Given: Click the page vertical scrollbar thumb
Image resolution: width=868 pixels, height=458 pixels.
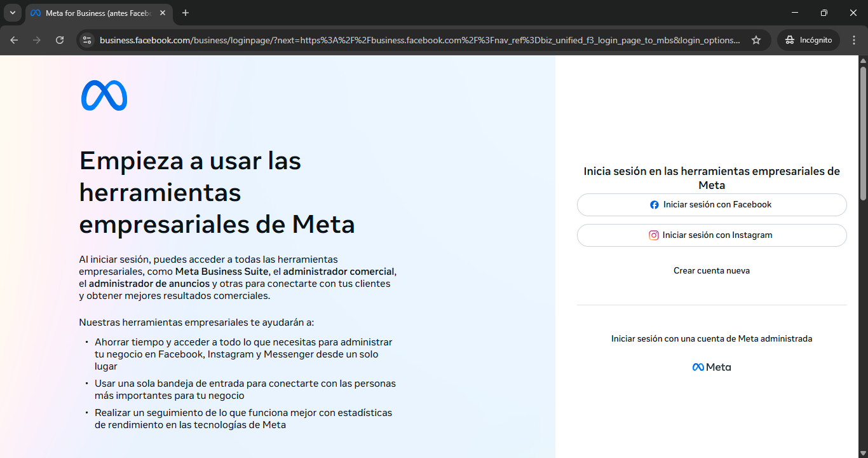Looking at the screenshot, I should tap(863, 134).
